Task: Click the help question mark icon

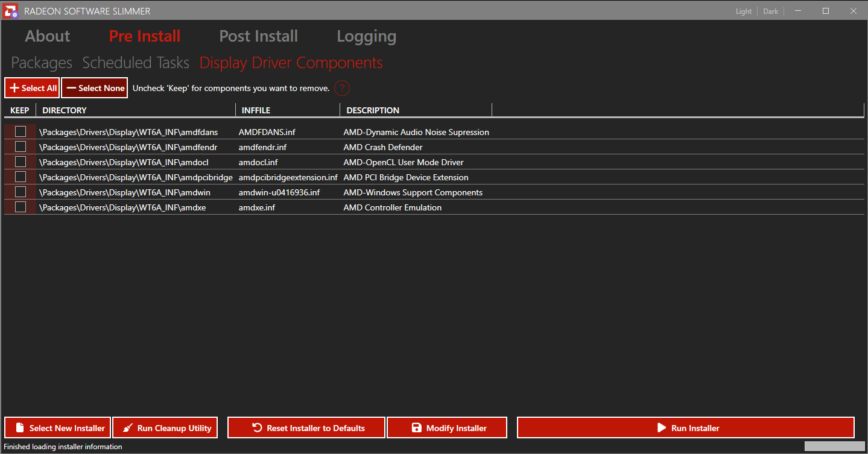Action: [x=342, y=88]
